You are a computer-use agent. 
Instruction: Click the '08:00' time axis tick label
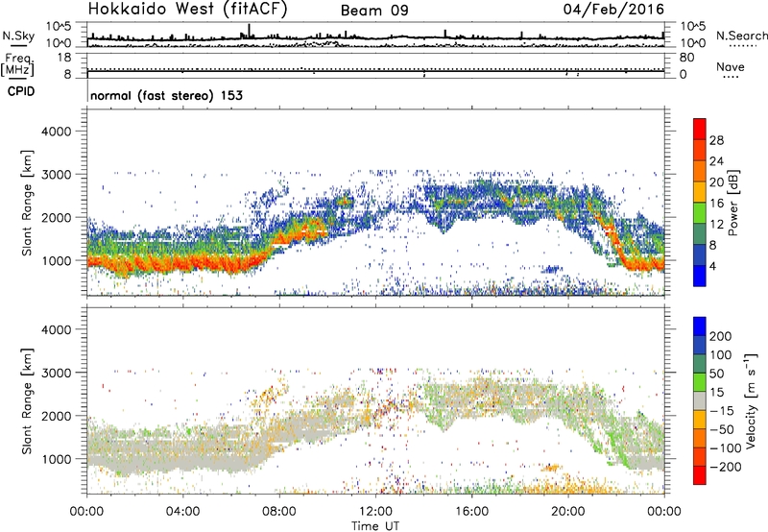279,512
